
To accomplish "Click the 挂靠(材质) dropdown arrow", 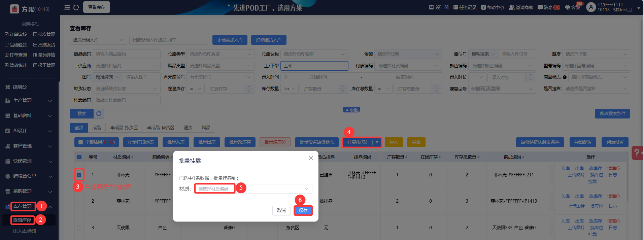I will coord(377,142).
